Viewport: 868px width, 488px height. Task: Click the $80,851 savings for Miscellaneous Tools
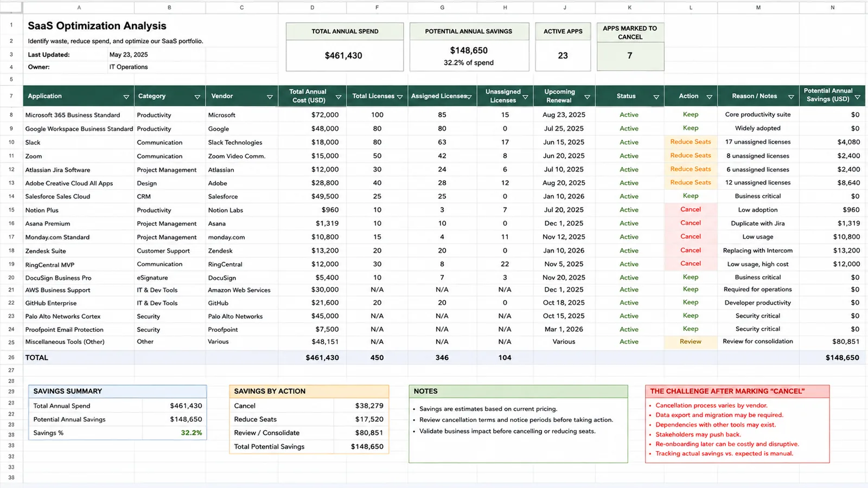846,342
